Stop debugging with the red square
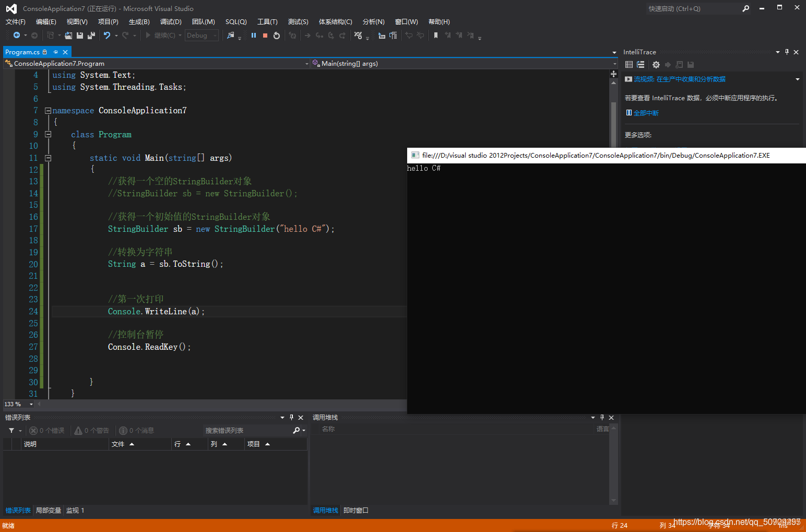Image resolution: width=806 pixels, height=532 pixels. pyautogui.click(x=265, y=36)
